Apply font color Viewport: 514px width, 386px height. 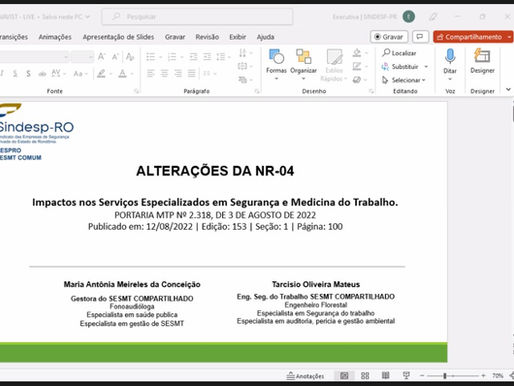point(123,74)
